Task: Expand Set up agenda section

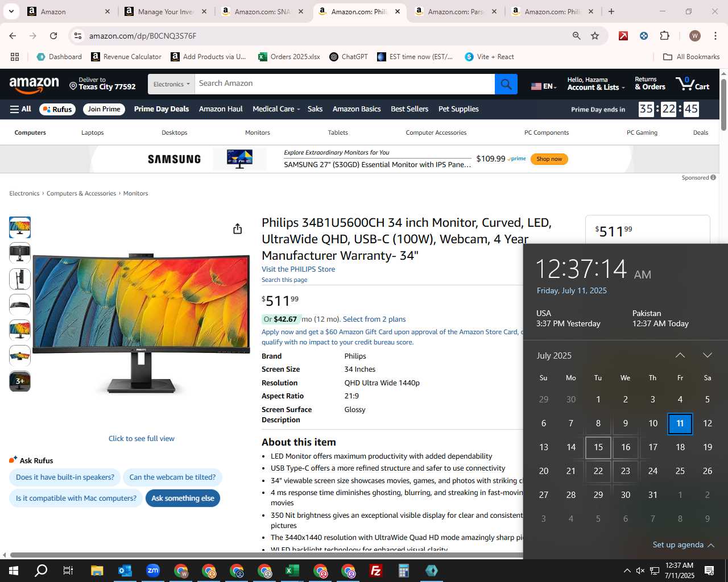Action: (x=684, y=544)
